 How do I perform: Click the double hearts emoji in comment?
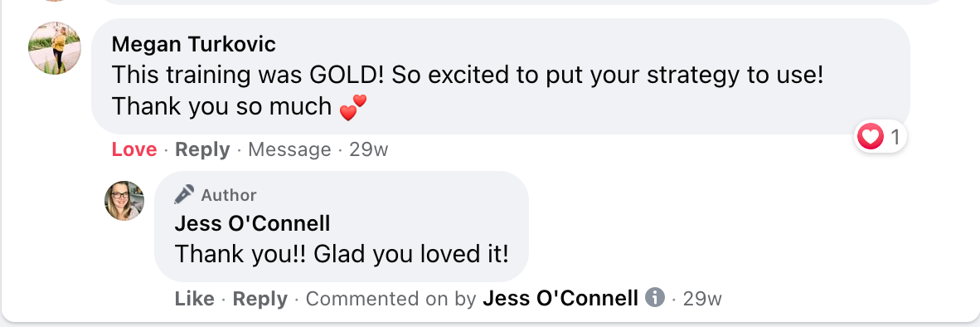tap(353, 108)
